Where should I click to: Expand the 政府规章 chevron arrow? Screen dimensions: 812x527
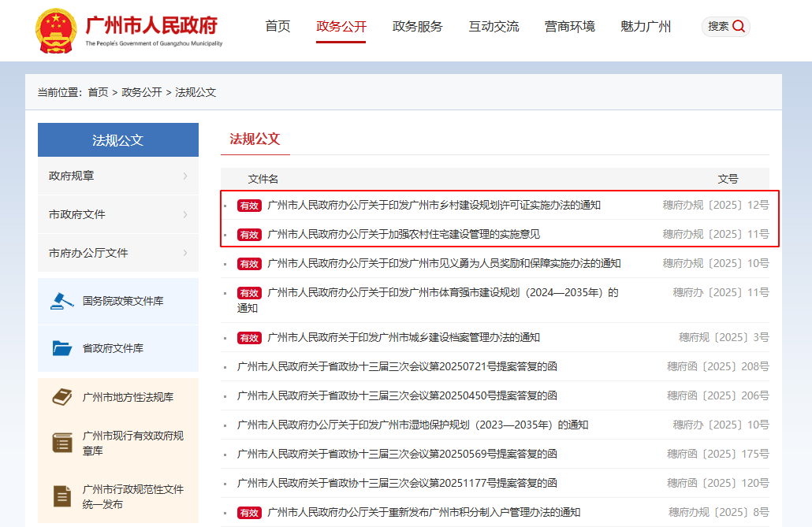(185, 176)
